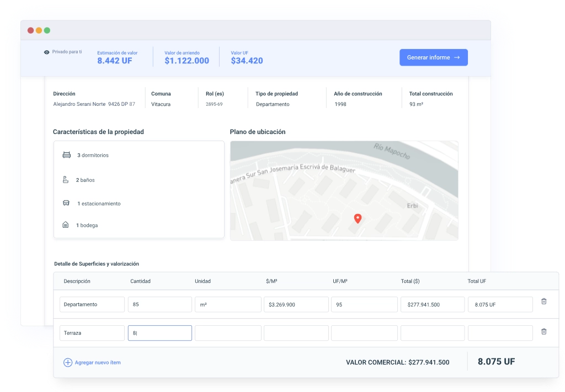
Task: Click the Unidad column header
Action: point(202,281)
